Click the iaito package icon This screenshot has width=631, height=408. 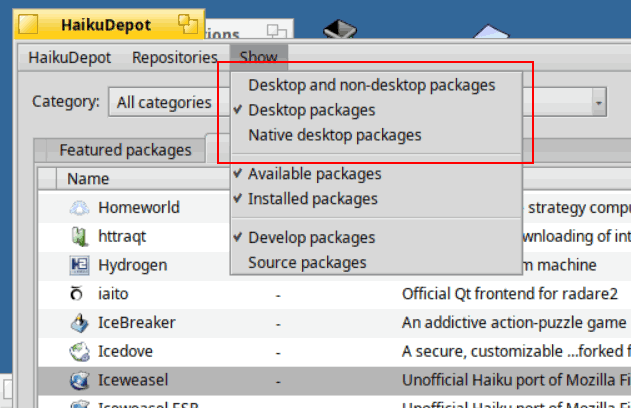(x=79, y=294)
